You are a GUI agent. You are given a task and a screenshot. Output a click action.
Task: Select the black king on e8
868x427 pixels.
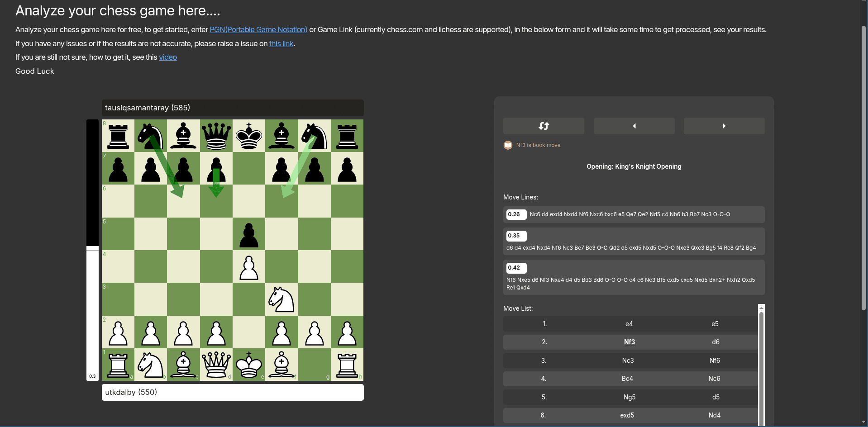(248, 136)
